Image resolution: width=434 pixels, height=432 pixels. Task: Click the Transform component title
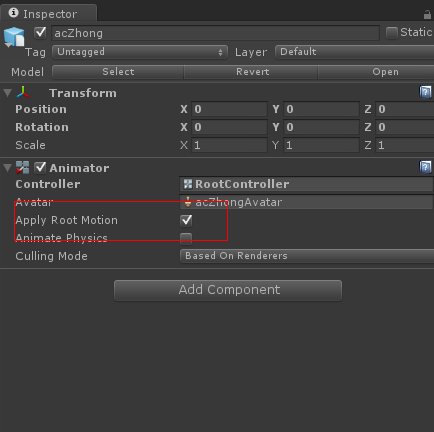pyautogui.click(x=83, y=93)
